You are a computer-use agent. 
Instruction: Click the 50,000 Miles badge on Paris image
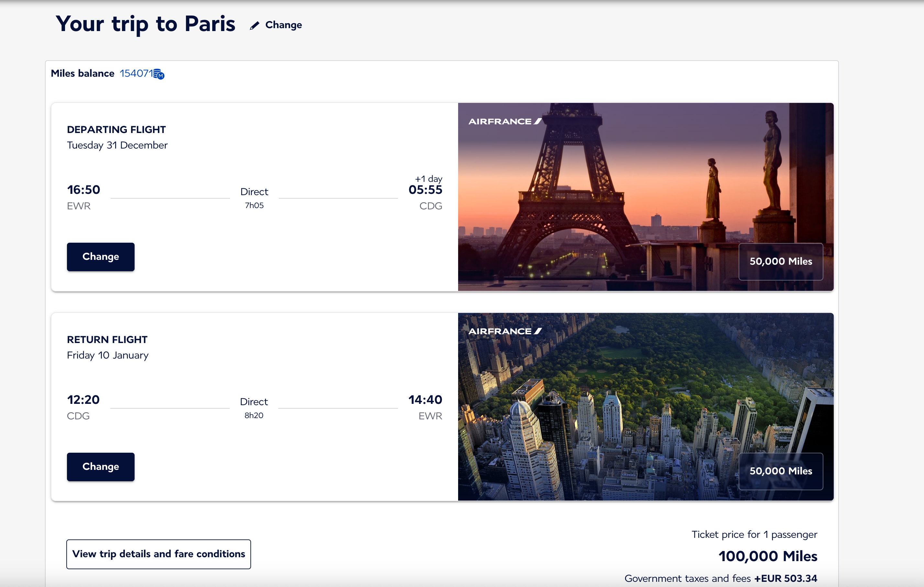pos(781,261)
